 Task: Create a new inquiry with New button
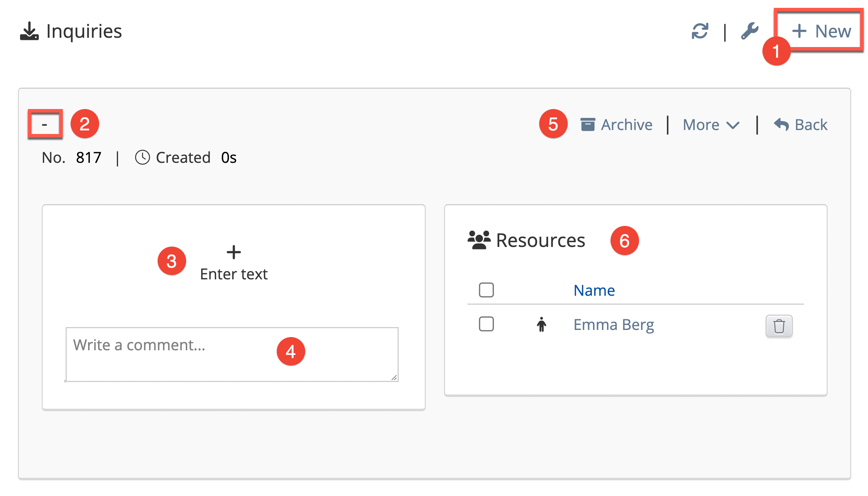pyautogui.click(x=821, y=31)
